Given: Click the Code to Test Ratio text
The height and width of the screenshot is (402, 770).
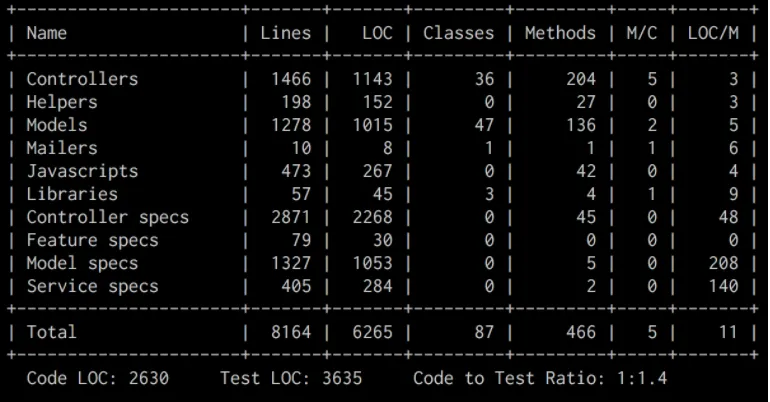Looking at the screenshot, I should (x=539, y=378).
